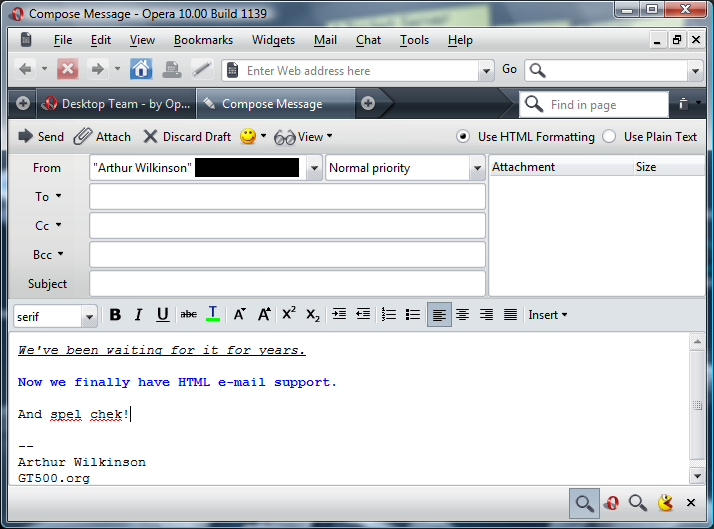Open a new tab using plus button
714x529 pixels.
(368, 103)
